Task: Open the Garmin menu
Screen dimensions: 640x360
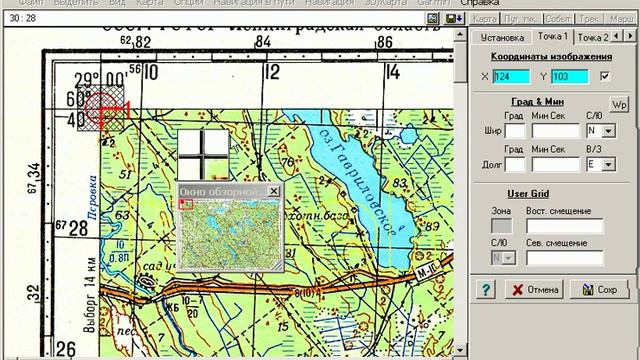Action: coord(434,3)
